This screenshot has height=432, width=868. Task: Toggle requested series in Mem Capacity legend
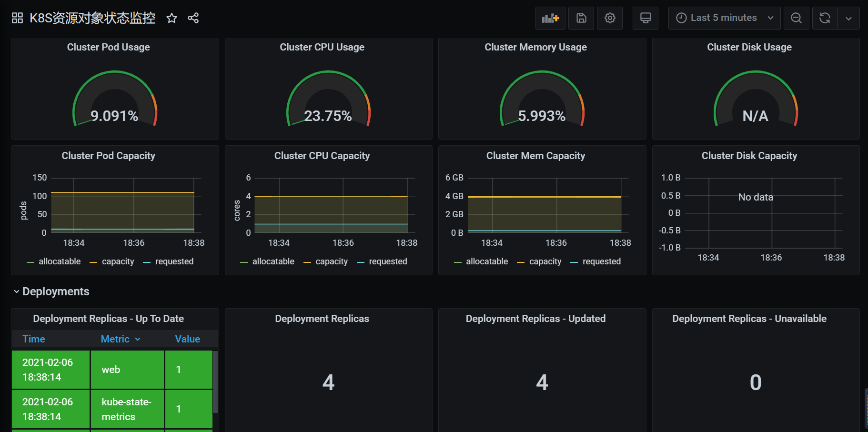tap(602, 261)
